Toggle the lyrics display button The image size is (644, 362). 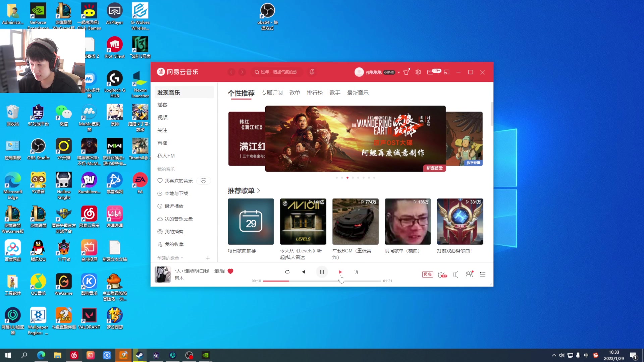(356, 272)
